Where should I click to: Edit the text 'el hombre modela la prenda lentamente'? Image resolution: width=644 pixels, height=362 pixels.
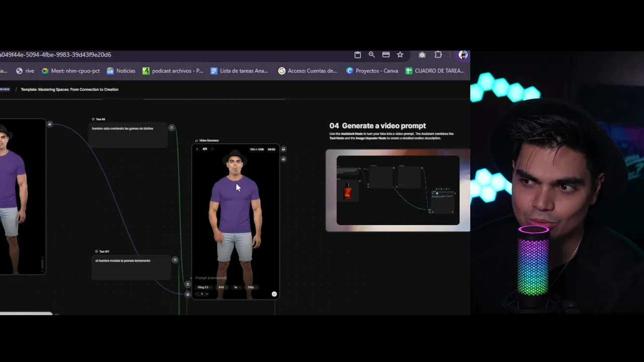(x=123, y=261)
